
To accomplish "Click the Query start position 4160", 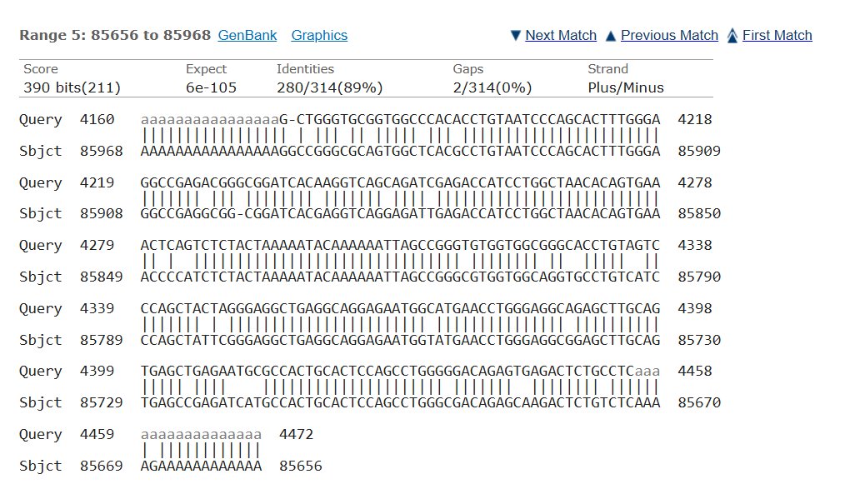I will click(x=97, y=120).
